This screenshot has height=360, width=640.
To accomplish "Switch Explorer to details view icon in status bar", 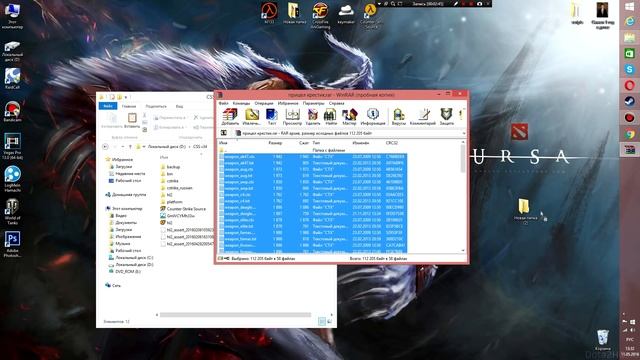I will click(x=322, y=322).
